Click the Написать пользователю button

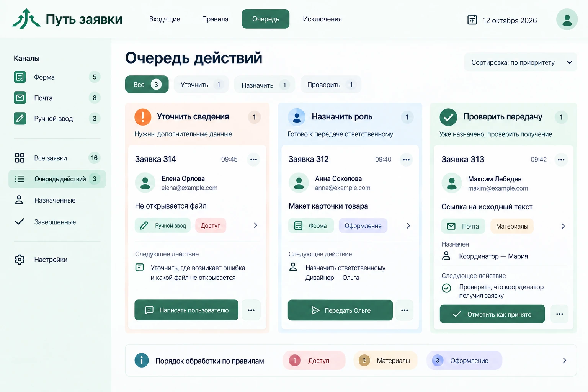pyautogui.click(x=186, y=310)
